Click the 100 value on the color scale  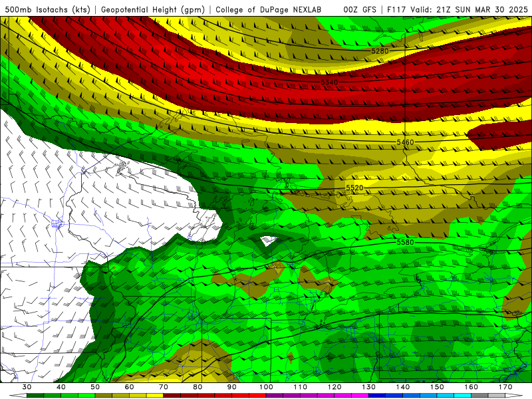pos(267,387)
